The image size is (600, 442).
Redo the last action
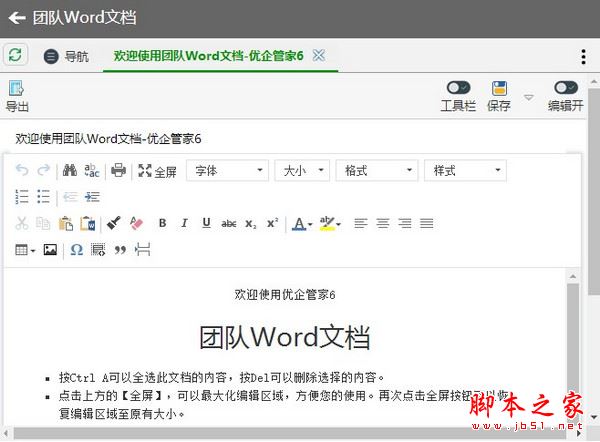[44, 170]
